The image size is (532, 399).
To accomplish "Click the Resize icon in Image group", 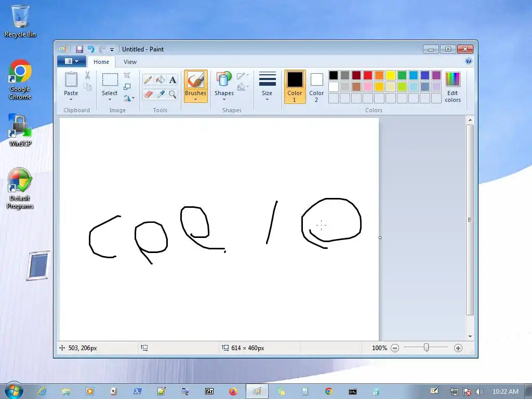I will coord(127,87).
